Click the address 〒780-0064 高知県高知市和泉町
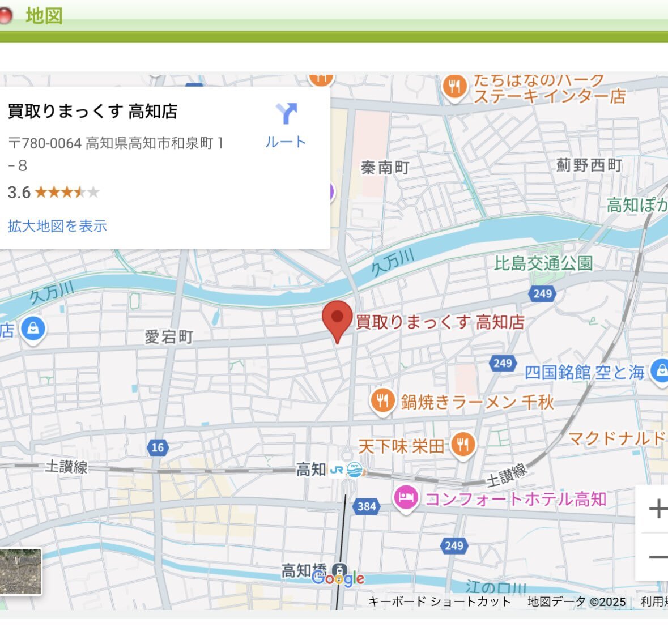 116,153
